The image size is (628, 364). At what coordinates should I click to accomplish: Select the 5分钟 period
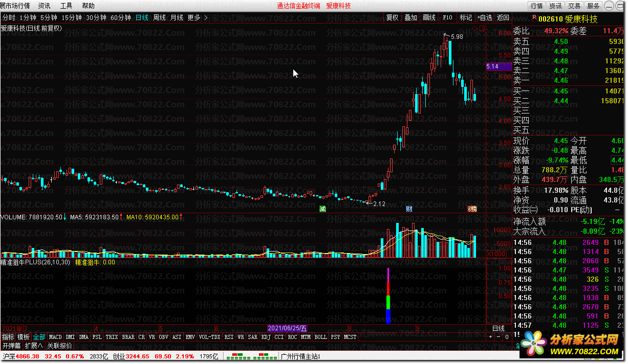point(49,17)
